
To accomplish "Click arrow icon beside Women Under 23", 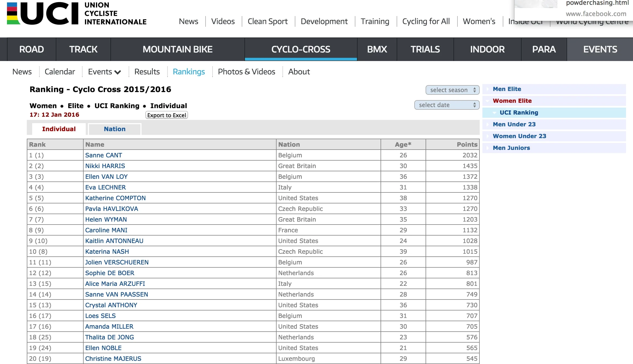I will tap(487, 136).
